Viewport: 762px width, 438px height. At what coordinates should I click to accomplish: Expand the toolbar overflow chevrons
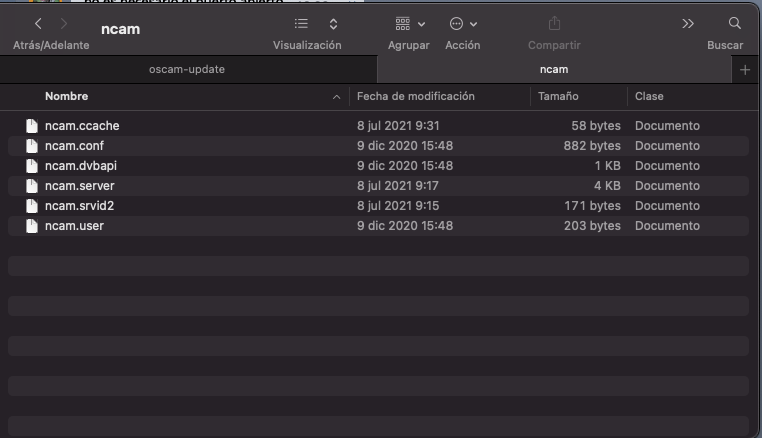688,23
